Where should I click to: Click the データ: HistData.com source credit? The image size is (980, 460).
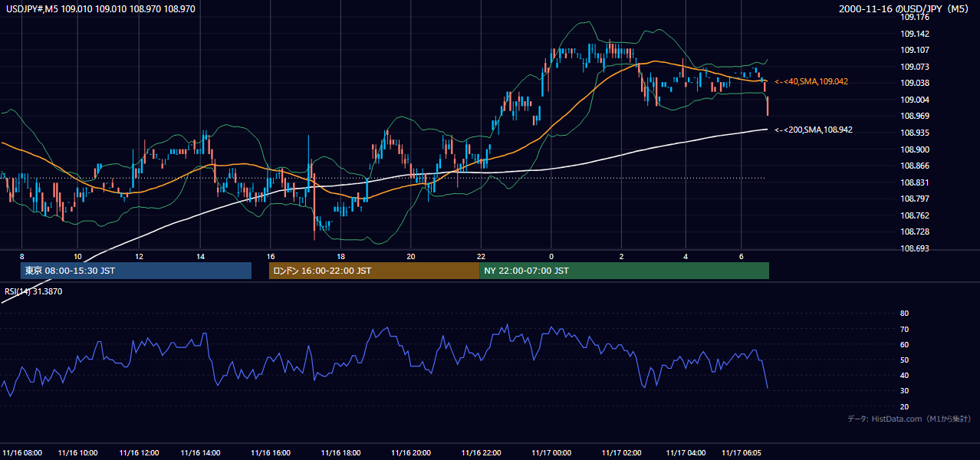point(909,419)
